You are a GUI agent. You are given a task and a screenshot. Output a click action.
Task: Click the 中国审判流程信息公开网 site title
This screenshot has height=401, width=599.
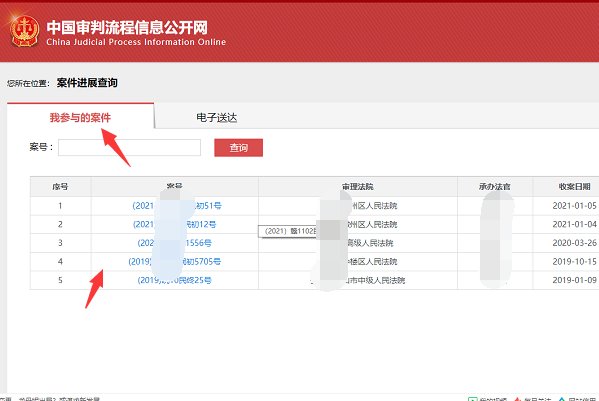(127, 28)
